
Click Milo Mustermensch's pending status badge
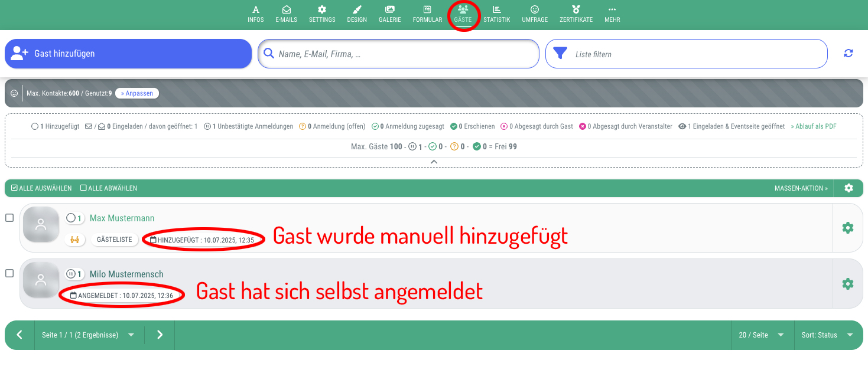[x=74, y=274]
